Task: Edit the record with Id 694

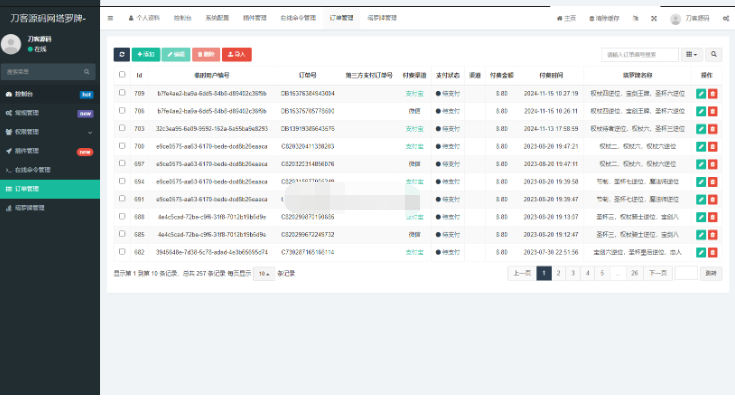Action: [701, 182]
